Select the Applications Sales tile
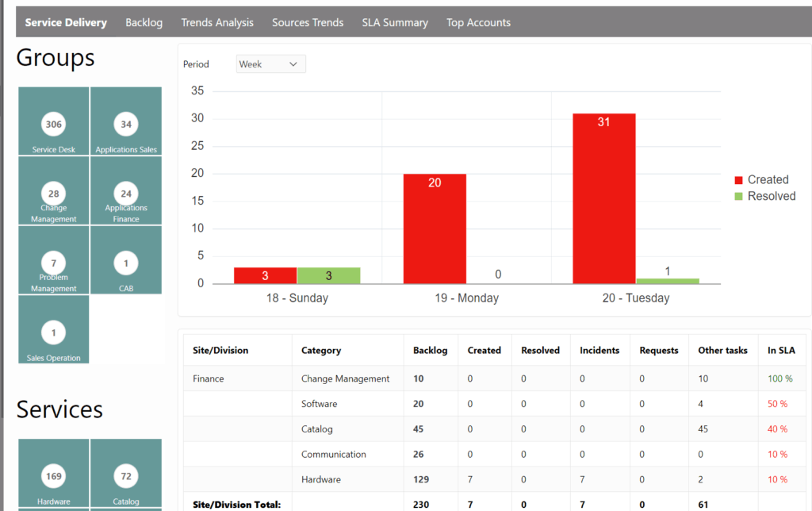The image size is (812, 511). [126, 121]
